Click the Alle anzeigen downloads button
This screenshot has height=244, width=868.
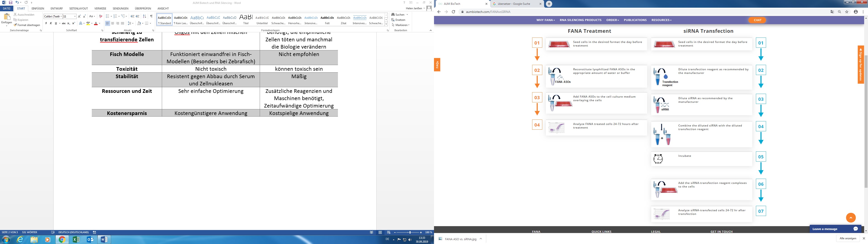point(848,238)
